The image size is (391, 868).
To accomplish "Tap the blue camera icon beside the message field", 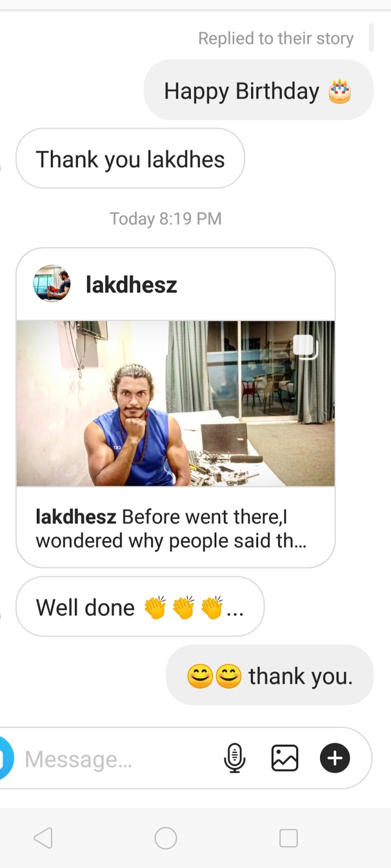I will (5, 758).
